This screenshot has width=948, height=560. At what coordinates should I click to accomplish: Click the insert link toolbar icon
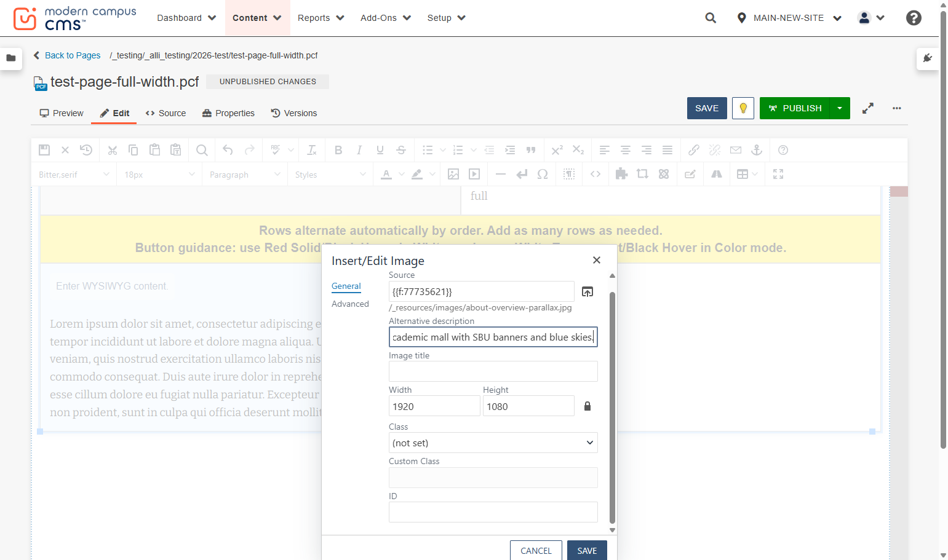(694, 150)
